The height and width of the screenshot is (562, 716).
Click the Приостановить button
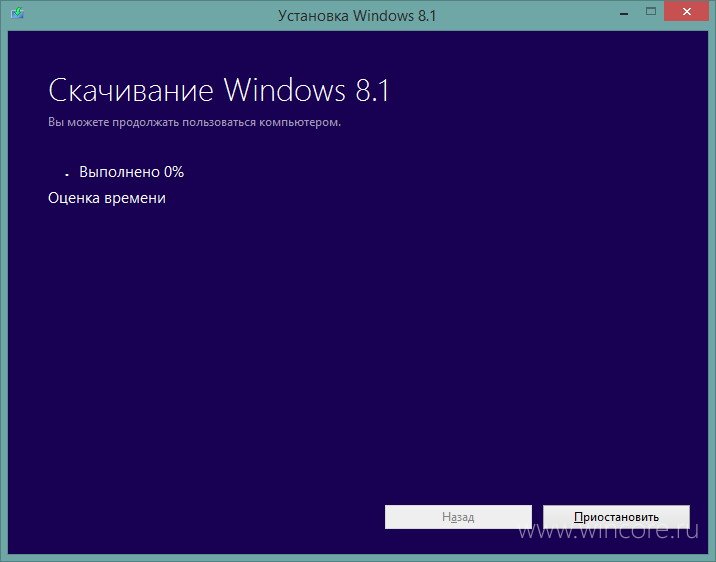coord(616,517)
